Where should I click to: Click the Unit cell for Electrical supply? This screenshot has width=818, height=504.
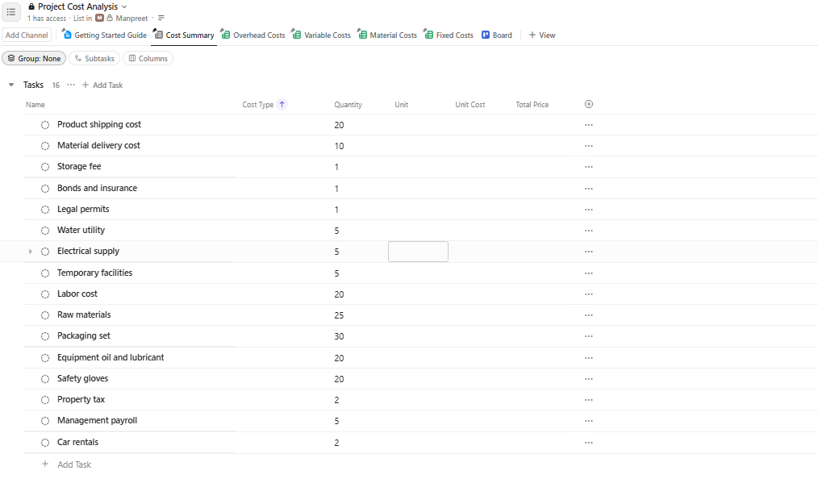pos(418,252)
